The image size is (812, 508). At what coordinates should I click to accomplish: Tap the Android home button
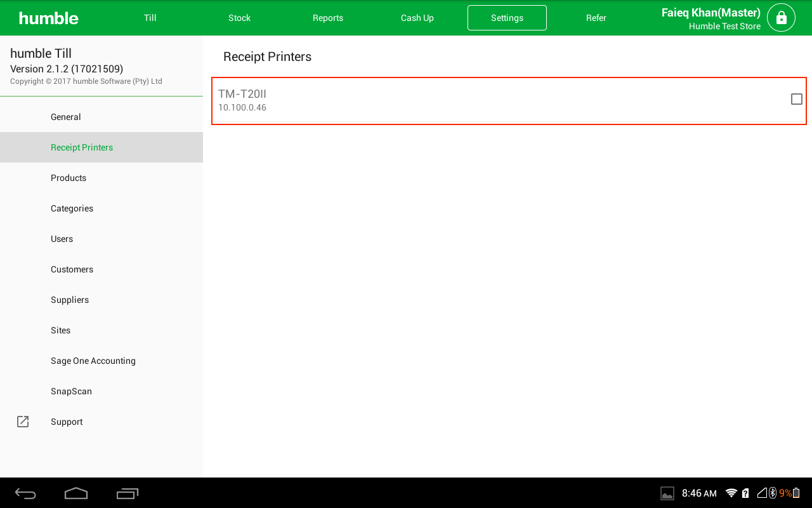pos(76,493)
